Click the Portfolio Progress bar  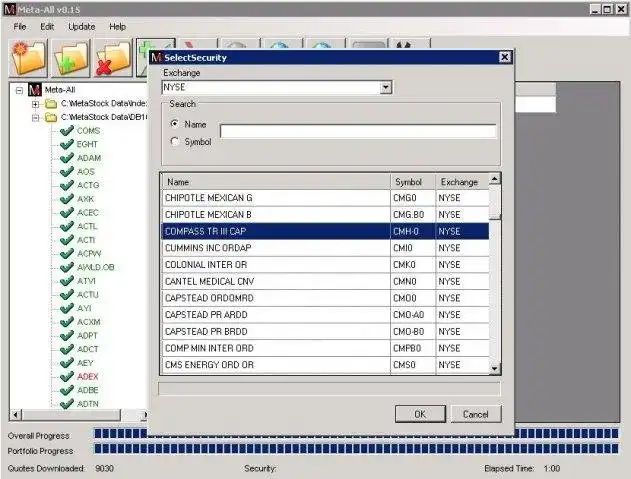coord(356,448)
